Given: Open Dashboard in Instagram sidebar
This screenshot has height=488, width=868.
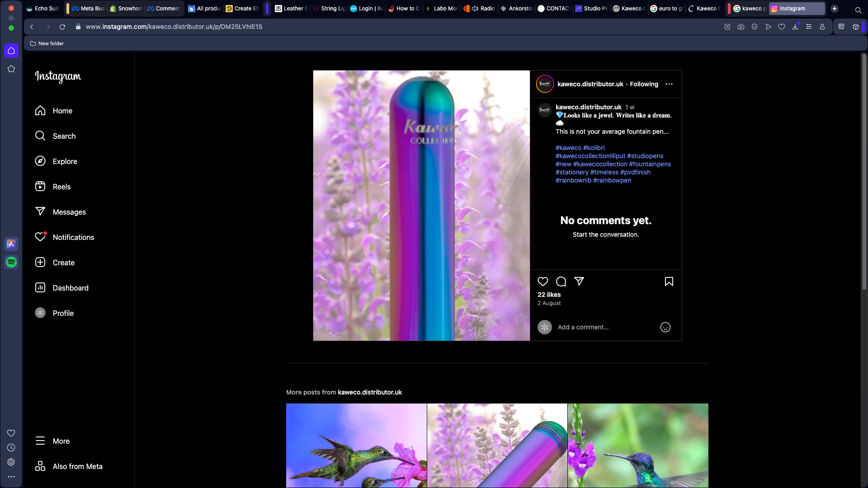Looking at the screenshot, I should (x=62, y=288).
